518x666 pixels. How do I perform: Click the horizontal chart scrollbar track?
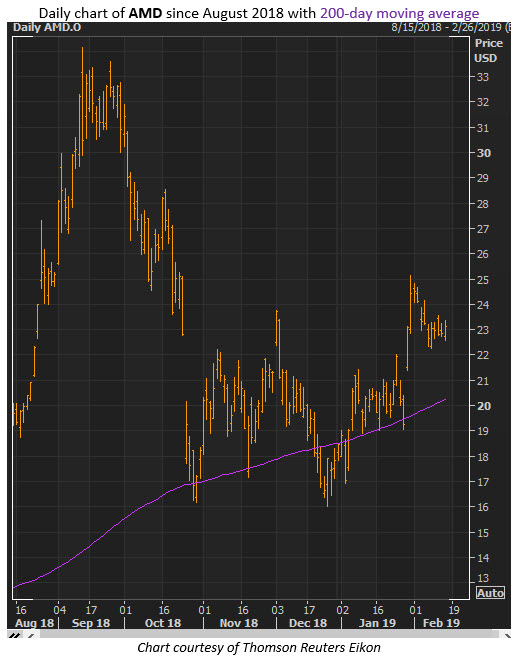(269, 635)
